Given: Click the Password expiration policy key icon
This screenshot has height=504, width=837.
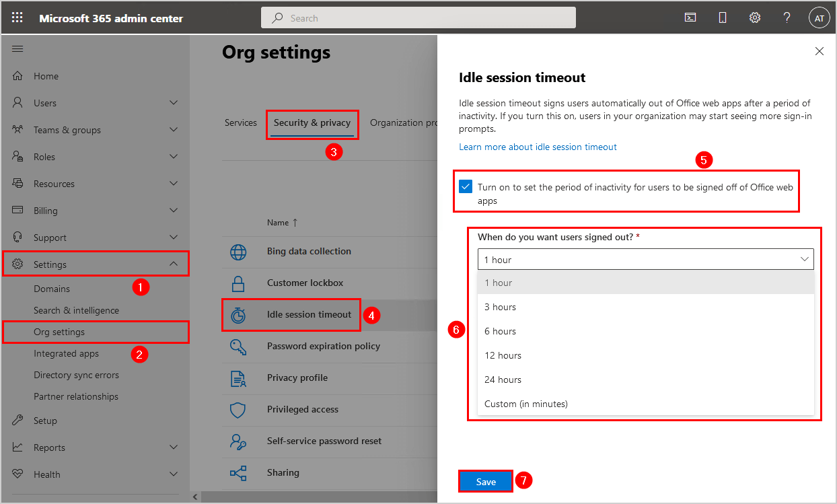Looking at the screenshot, I should click(x=238, y=346).
